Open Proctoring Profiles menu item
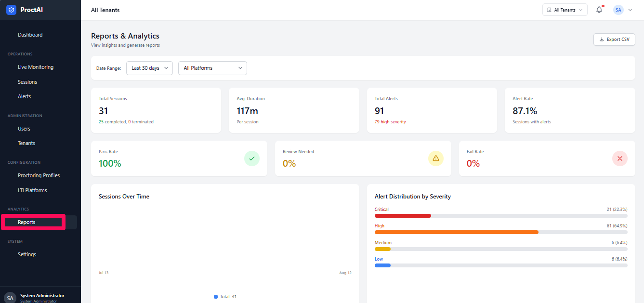Screen dimensions: 644x303 (39, 175)
